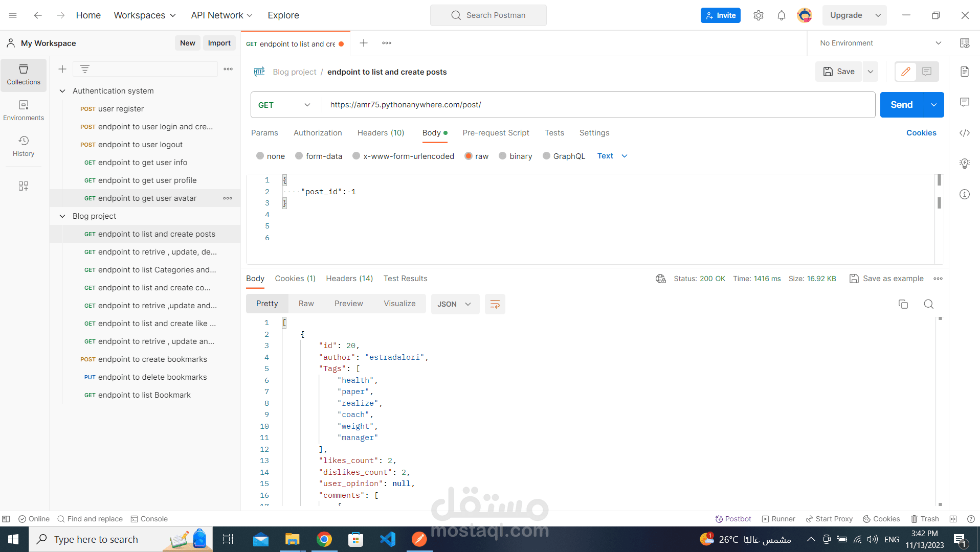Open comments icon in right sidebar
This screenshot has width=980, height=552.
click(965, 102)
